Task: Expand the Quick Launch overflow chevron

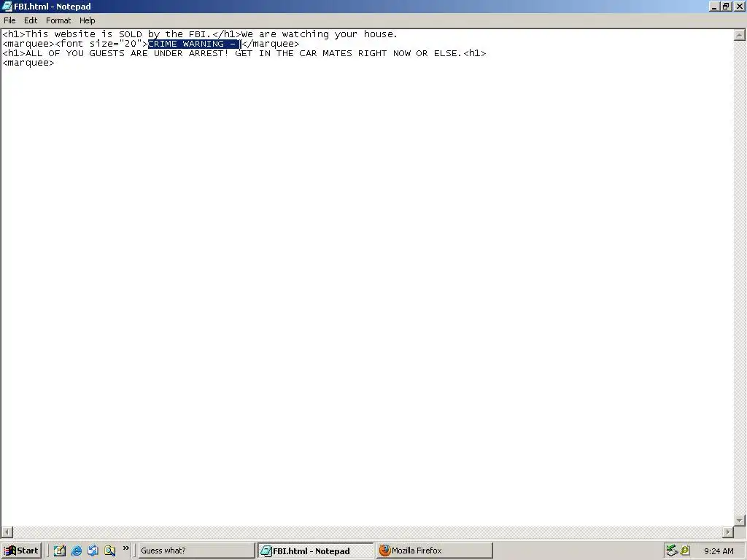Action: (125, 548)
